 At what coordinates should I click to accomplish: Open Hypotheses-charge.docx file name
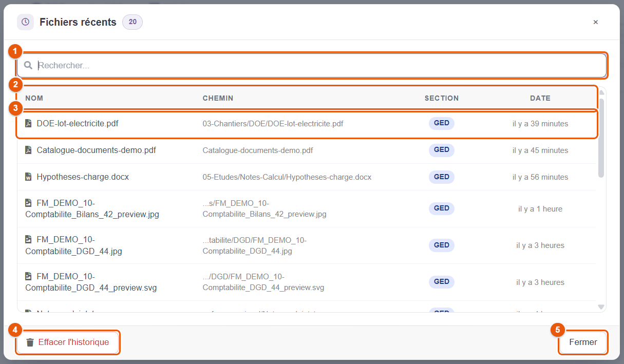click(83, 177)
